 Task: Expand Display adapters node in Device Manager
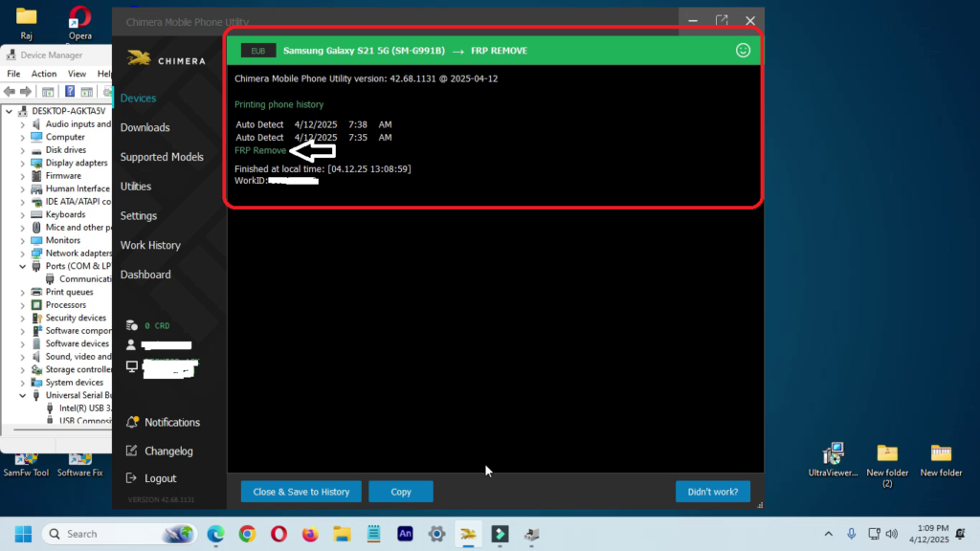pyautogui.click(x=23, y=164)
